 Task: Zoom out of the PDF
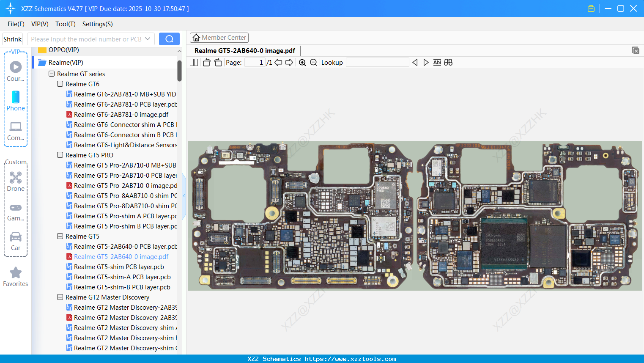click(x=313, y=63)
